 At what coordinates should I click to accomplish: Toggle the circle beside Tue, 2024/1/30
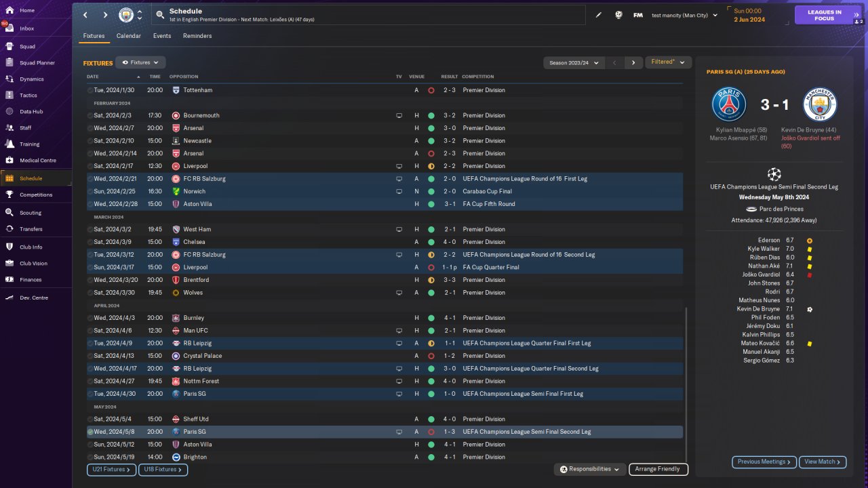click(x=90, y=90)
